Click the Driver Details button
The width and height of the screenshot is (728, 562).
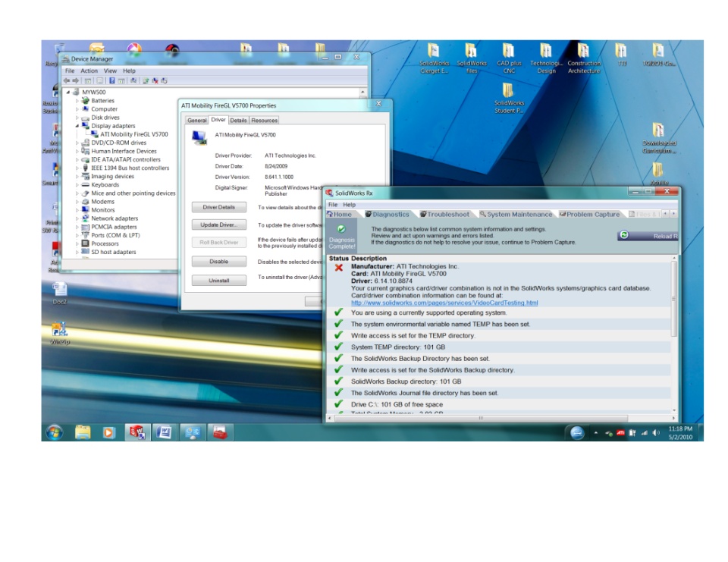point(218,207)
